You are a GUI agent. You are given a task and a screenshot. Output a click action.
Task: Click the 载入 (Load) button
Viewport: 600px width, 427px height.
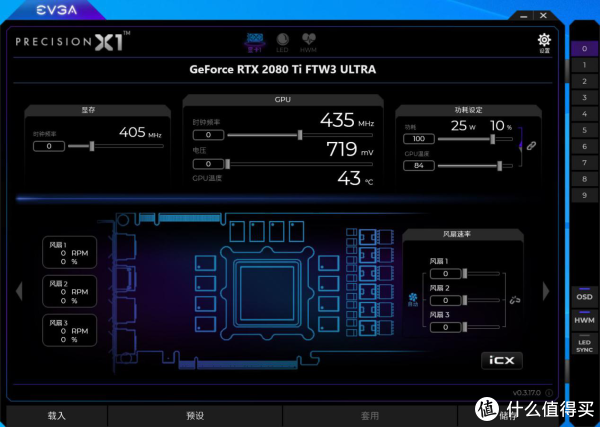pyautogui.click(x=56, y=415)
